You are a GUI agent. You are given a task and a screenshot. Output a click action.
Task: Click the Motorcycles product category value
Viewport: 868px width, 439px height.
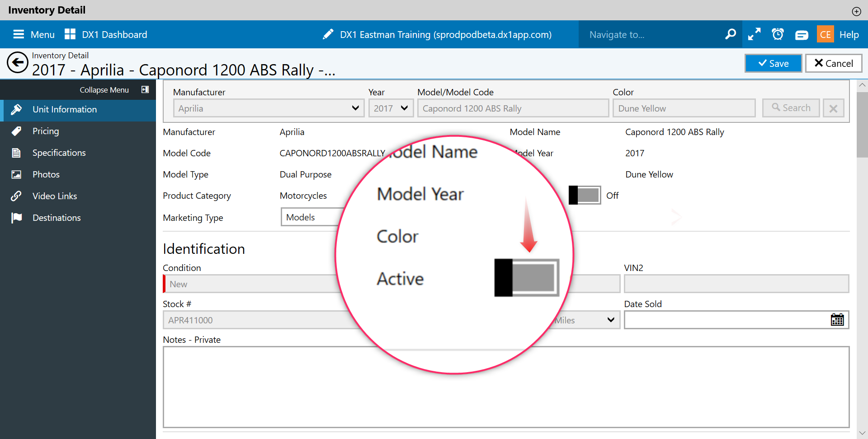(303, 196)
